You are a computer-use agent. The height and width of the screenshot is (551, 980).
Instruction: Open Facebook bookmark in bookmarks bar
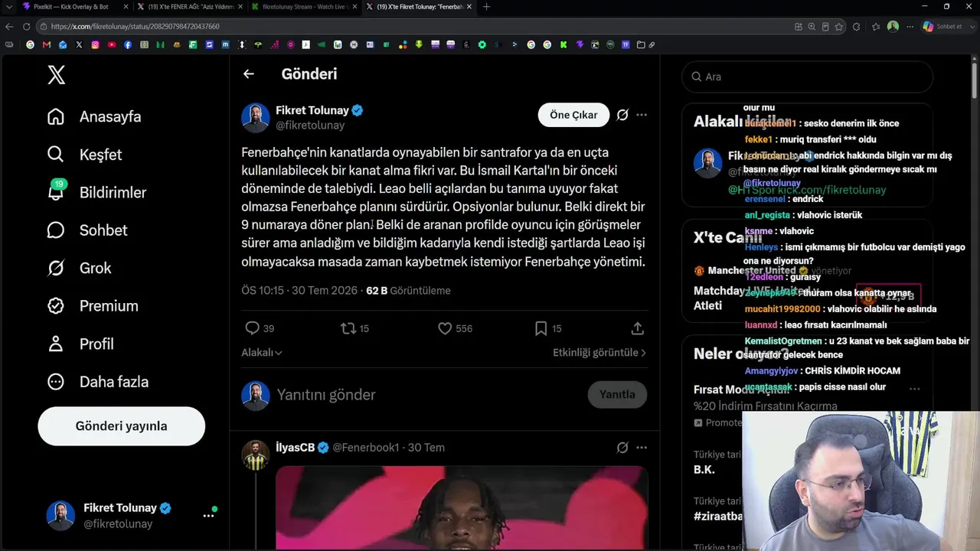[x=128, y=45]
